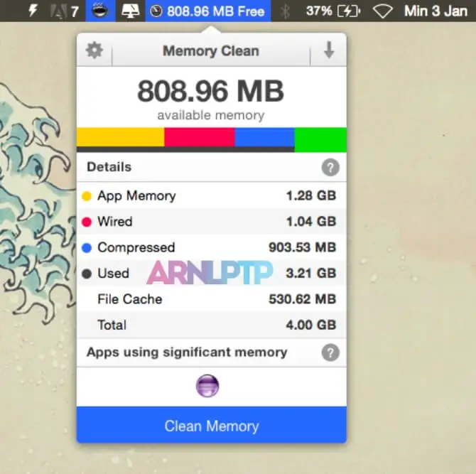476x474 pixels.
Task: Toggle the 808.96 MB Free menu bar item
Action: click(207, 11)
